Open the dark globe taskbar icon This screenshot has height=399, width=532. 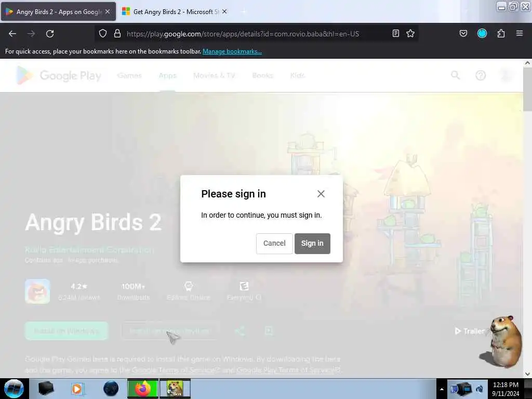point(111,389)
